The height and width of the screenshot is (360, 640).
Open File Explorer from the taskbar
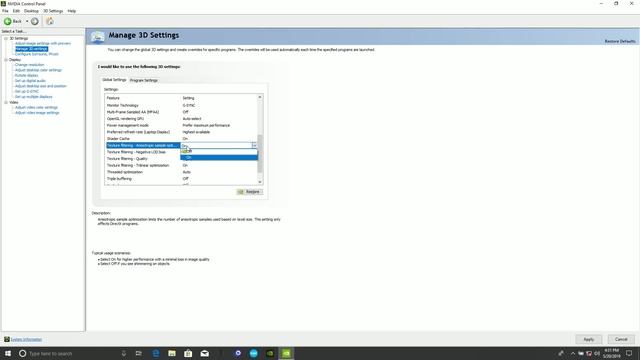tap(172, 353)
